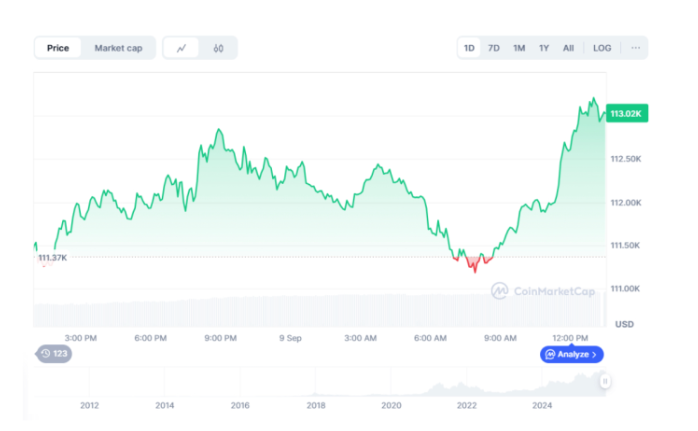Select the Price tab

[x=58, y=48]
